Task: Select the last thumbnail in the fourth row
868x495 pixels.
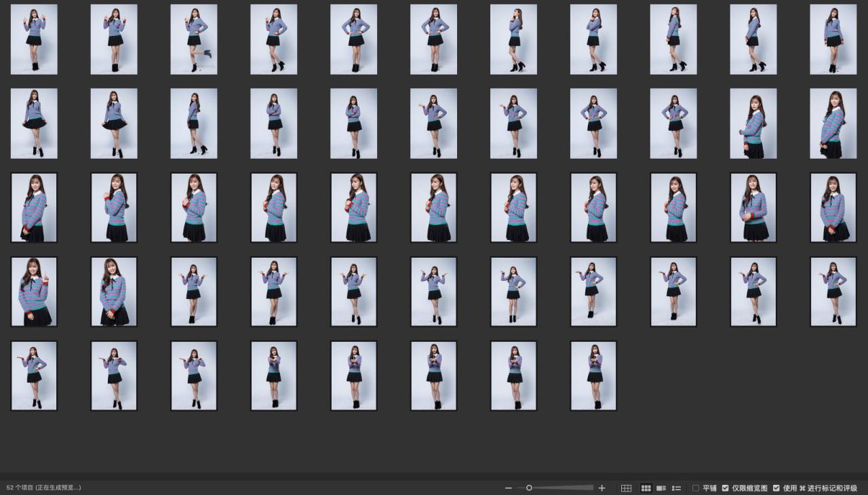Action: [833, 292]
